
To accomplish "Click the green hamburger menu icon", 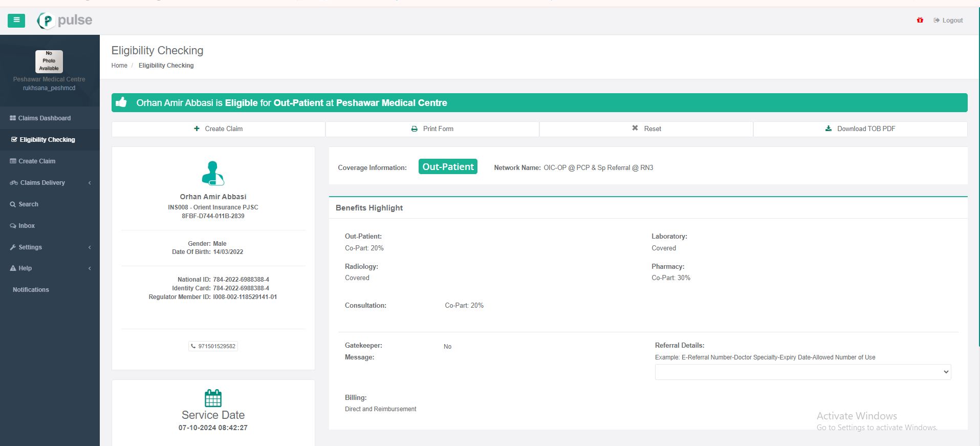I will 16,20.
